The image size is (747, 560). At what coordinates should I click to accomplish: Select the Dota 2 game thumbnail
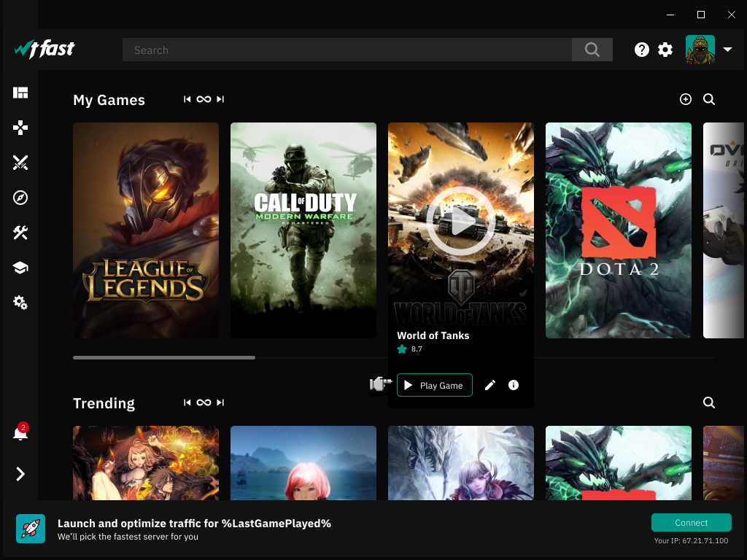(618, 230)
